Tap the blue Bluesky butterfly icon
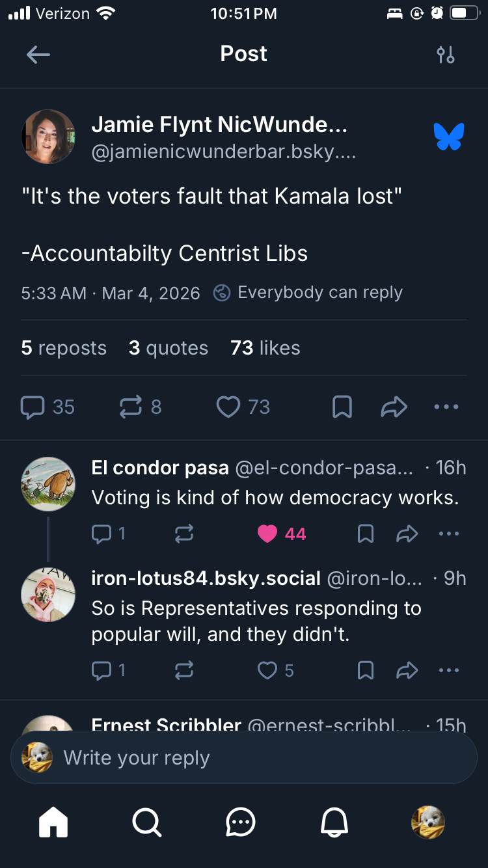The width and height of the screenshot is (488, 868). (449, 137)
